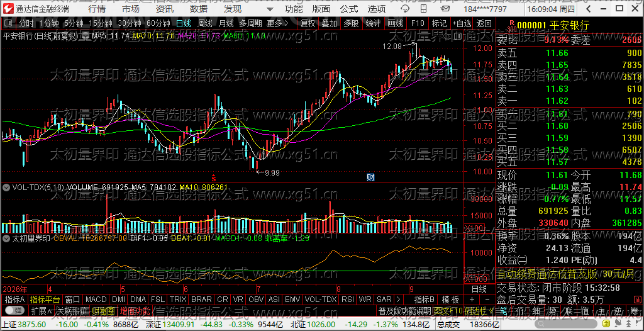Click the 财 financial marker under the chart

pos(370,177)
